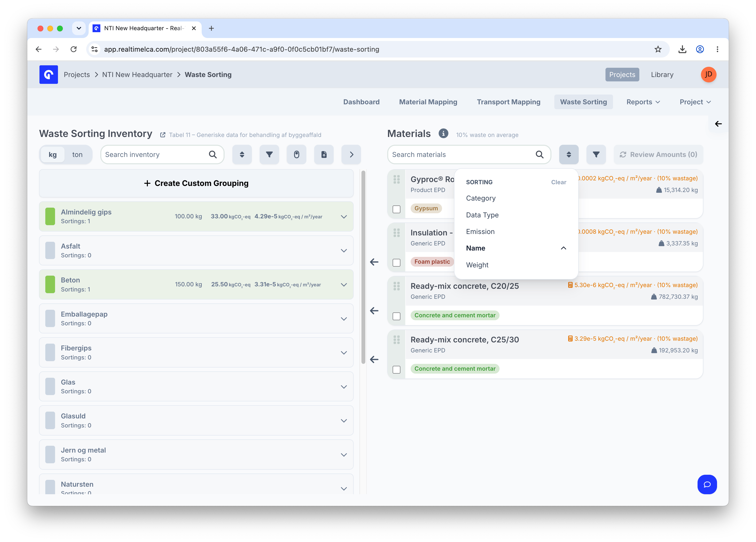Image resolution: width=756 pixels, height=542 pixels.
Task: Tick checkbox for Ready-mix concrete C25/30
Action: pos(397,369)
